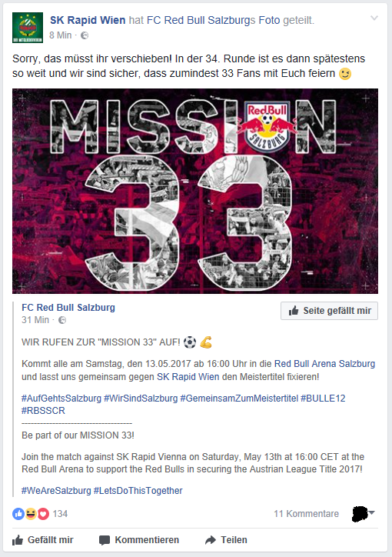Open the SK Rapid Wien profile picture
Image resolution: width=392 pixels, height=557 pixels.
[28, 28]
